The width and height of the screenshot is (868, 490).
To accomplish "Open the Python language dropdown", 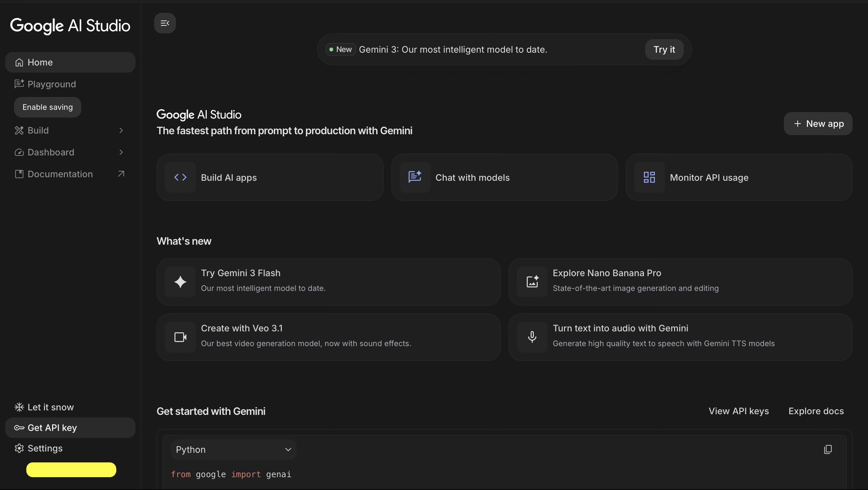I will point(234,449).
